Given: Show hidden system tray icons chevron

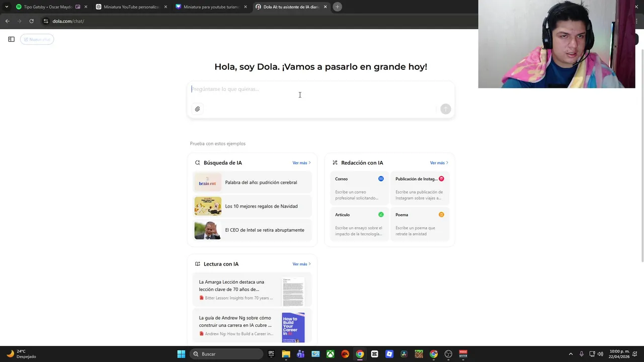Looking at the screenshot, I should pos(571,354).
